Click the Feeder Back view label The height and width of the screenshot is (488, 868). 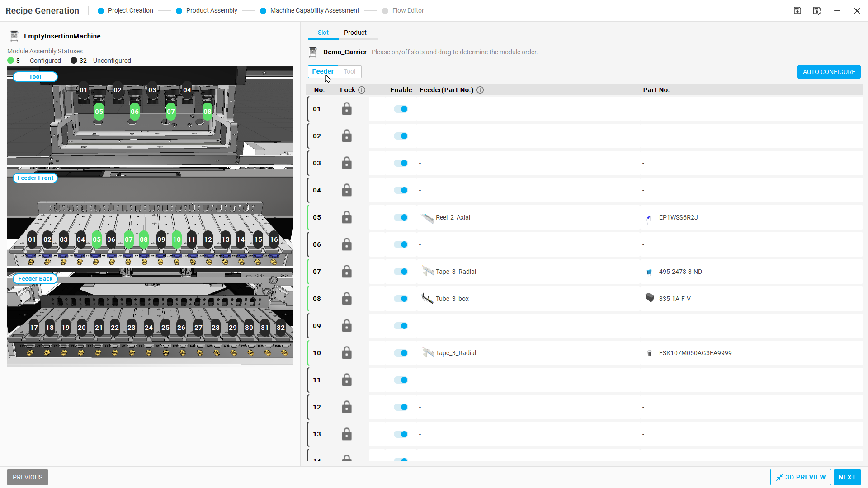click(x=35, y=279)
